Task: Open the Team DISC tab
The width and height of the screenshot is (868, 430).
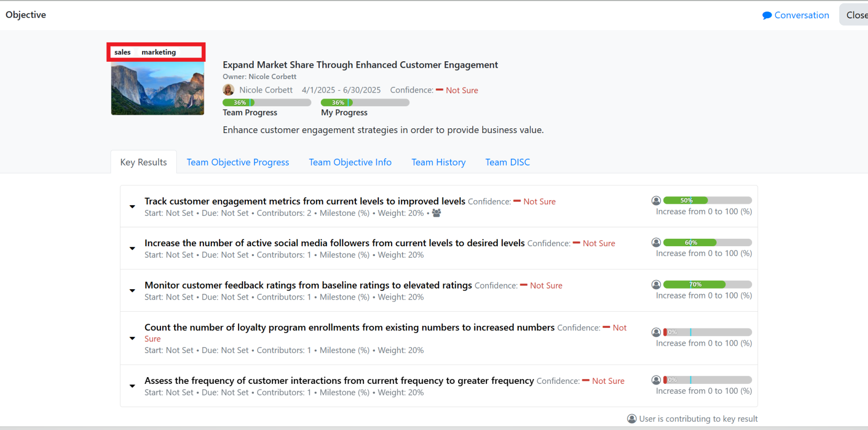Action: 507,162
